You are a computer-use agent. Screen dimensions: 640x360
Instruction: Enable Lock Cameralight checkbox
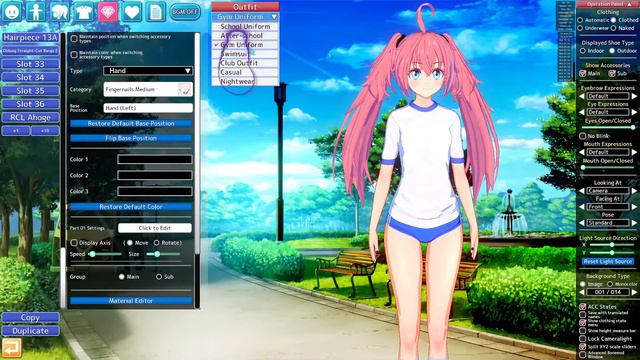pyautogui.click(x=583, y=339)
